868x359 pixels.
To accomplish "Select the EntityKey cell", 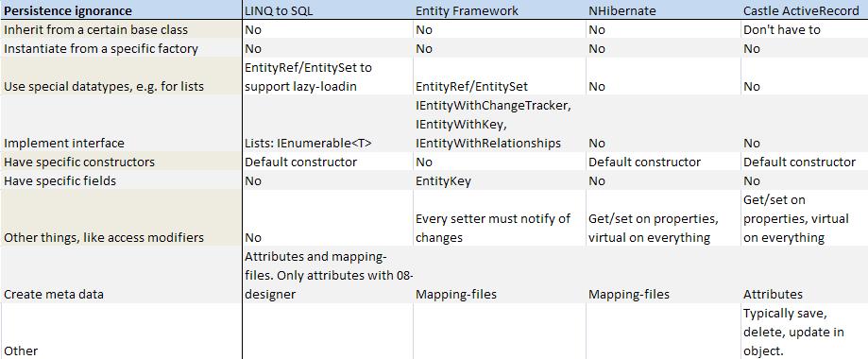I will (500, 180).
